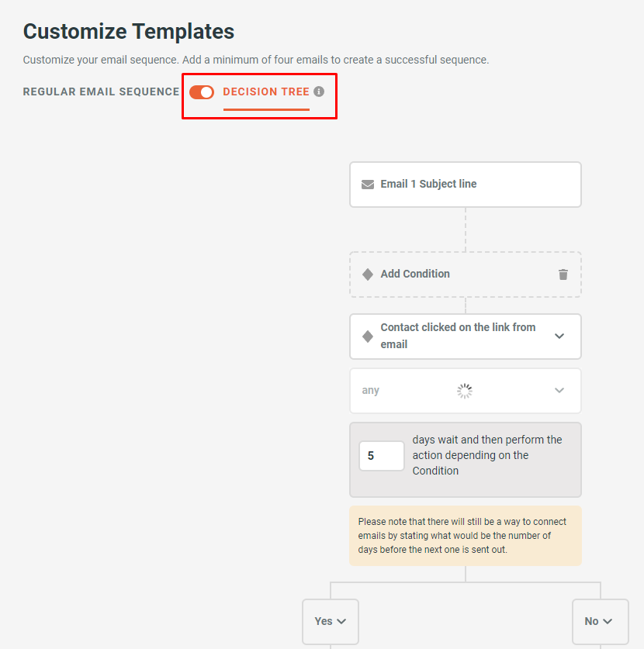
Task: Click the loading spinner in the any field
Action: click(464, 391)
